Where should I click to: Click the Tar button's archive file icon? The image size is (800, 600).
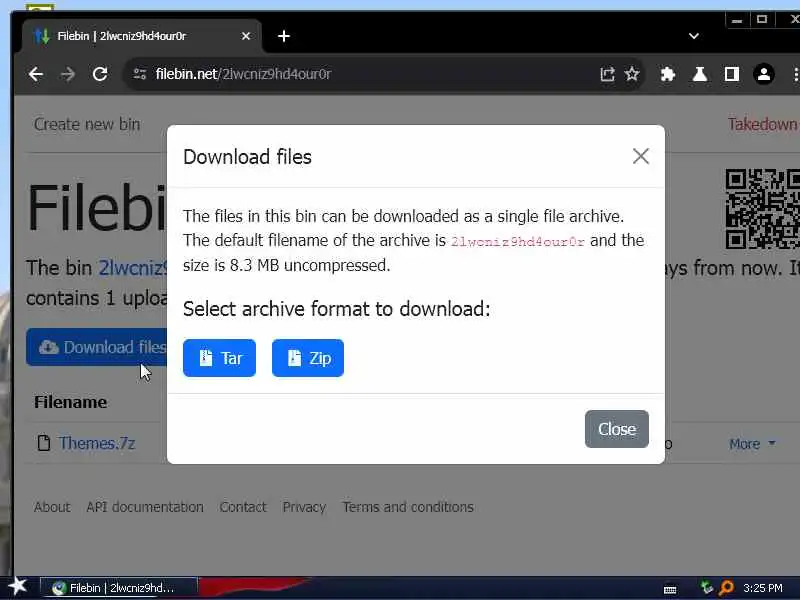coord(206,358)
